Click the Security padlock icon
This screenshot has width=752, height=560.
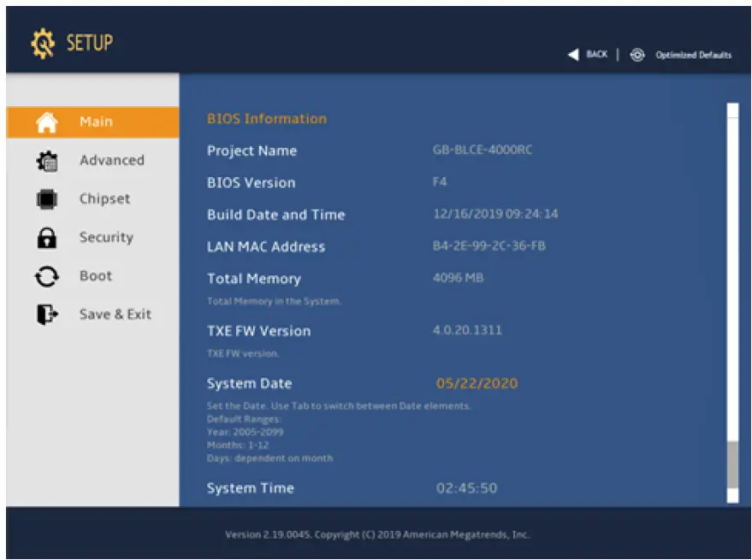point(47,238)
